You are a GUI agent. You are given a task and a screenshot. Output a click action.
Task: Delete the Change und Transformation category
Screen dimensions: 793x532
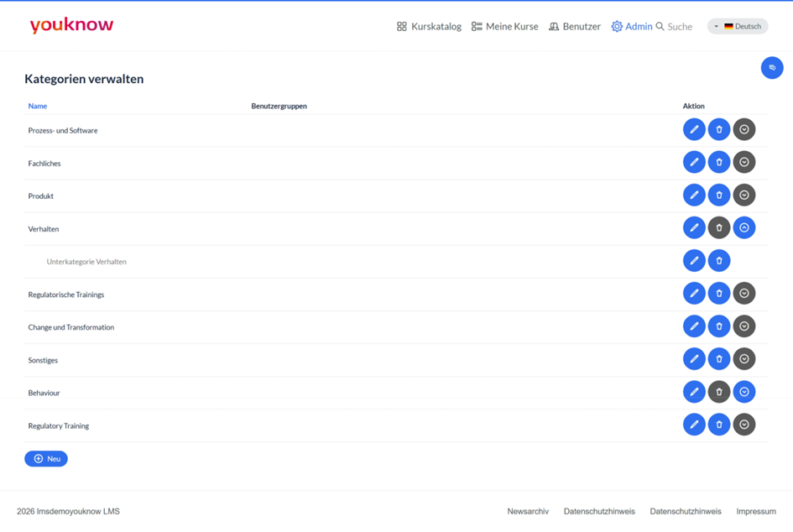(718, 326)
